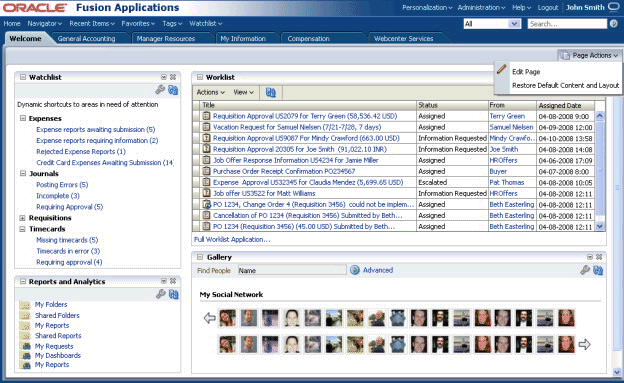Viewport: 624px width, 383px height.
Task: Click the first photo in top Social Network row
Action: point(228,318)
